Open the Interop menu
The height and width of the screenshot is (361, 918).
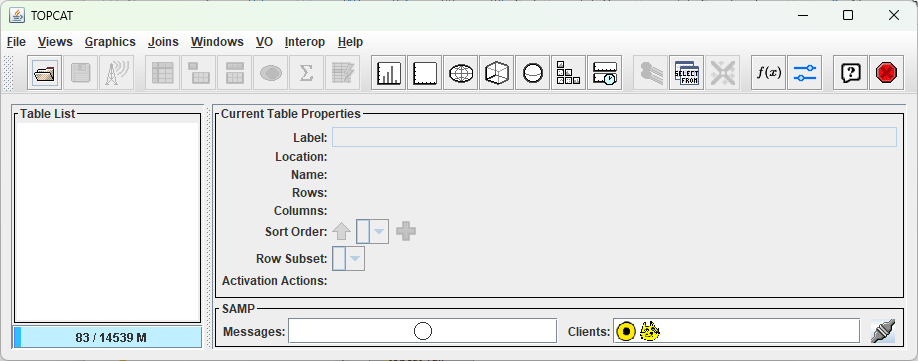[304, 42]
